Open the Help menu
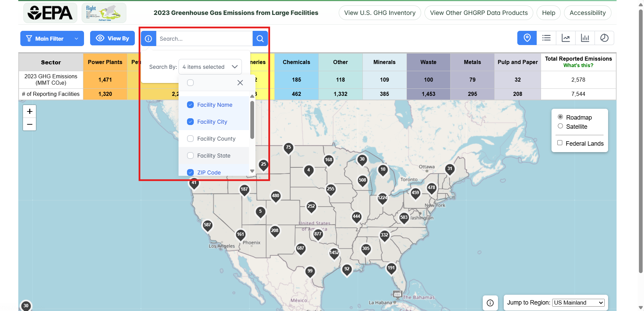 548,13
